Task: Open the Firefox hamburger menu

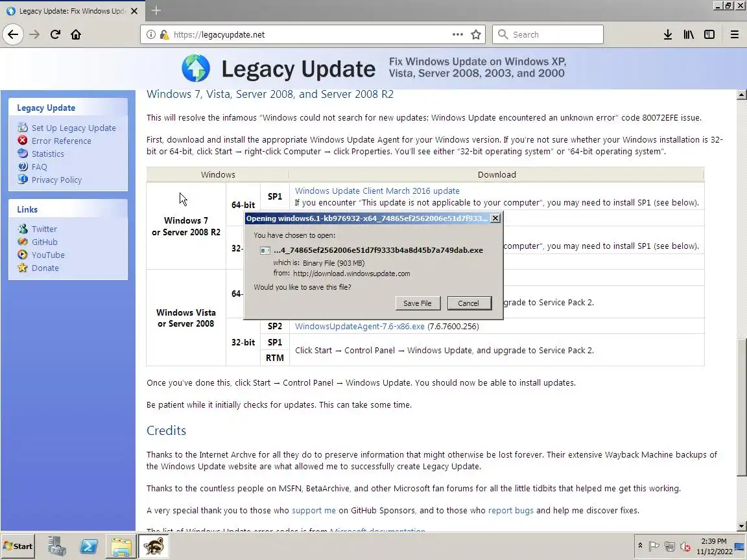Action: [x=734, y=34]
